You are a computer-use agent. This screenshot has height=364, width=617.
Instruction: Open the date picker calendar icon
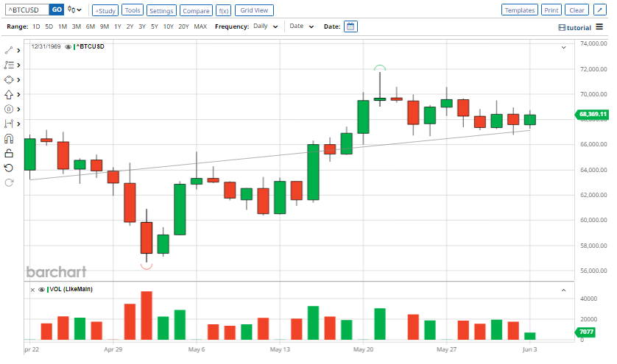[x=350, y=26]
